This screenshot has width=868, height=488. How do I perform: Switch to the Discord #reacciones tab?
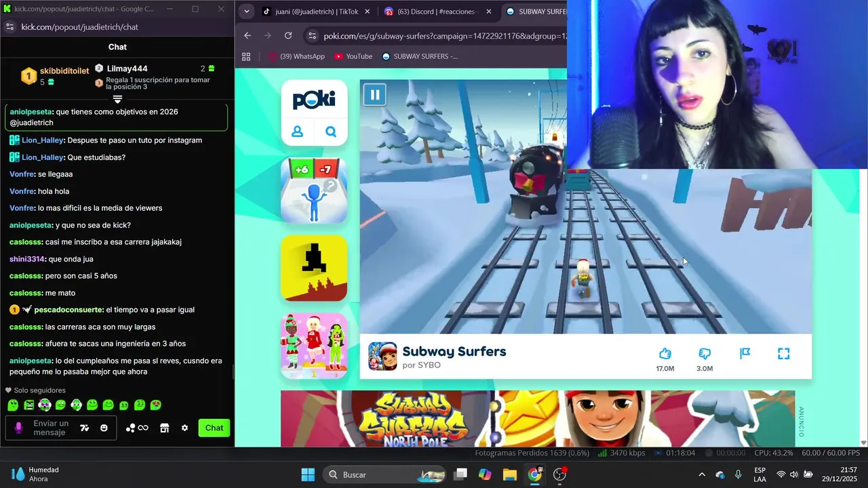click(x=436, y=12)
